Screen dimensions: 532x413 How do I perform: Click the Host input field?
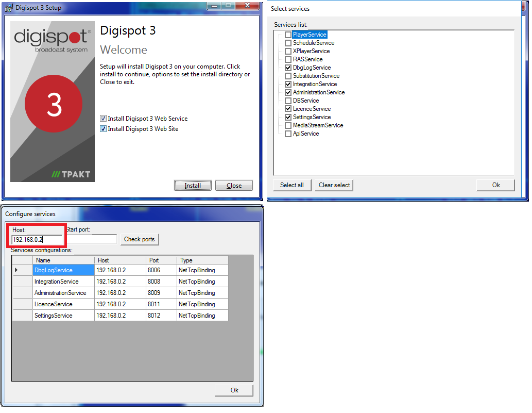pyautogui.click(x=37, y=239)
